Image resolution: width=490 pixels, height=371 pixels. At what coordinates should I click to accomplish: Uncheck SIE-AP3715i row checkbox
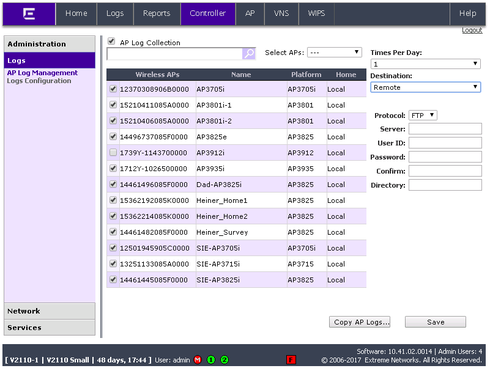tap(113, 263)
